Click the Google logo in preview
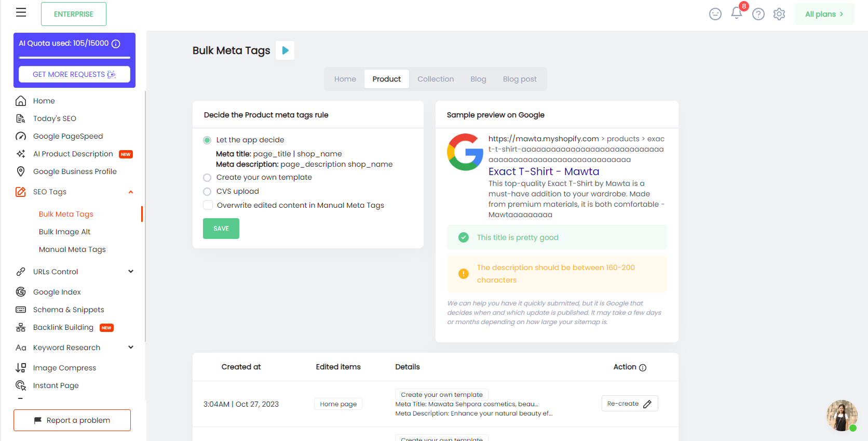The image size is (868, 441). [465, 152]
